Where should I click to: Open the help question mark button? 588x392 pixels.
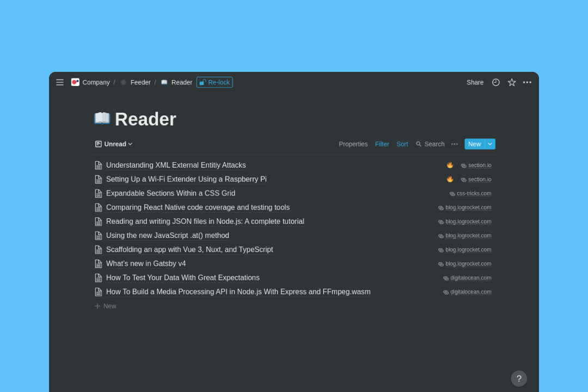(519, 378)
